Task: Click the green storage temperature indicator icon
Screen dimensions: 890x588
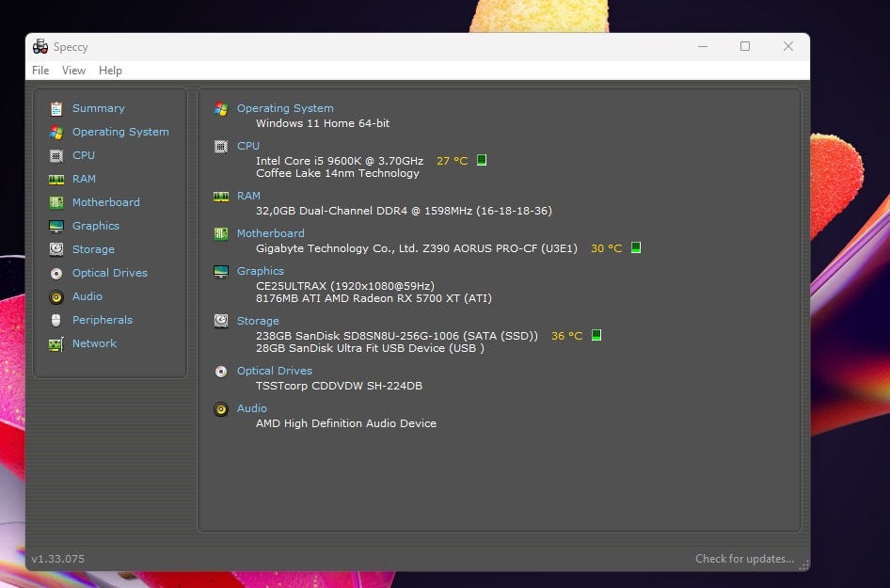Action: (596, 335)
